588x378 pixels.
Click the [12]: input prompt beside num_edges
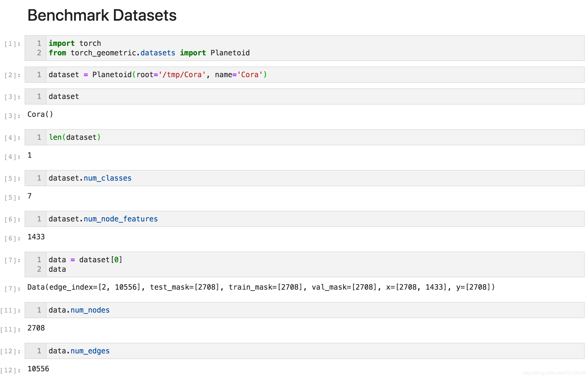(10, 351)
